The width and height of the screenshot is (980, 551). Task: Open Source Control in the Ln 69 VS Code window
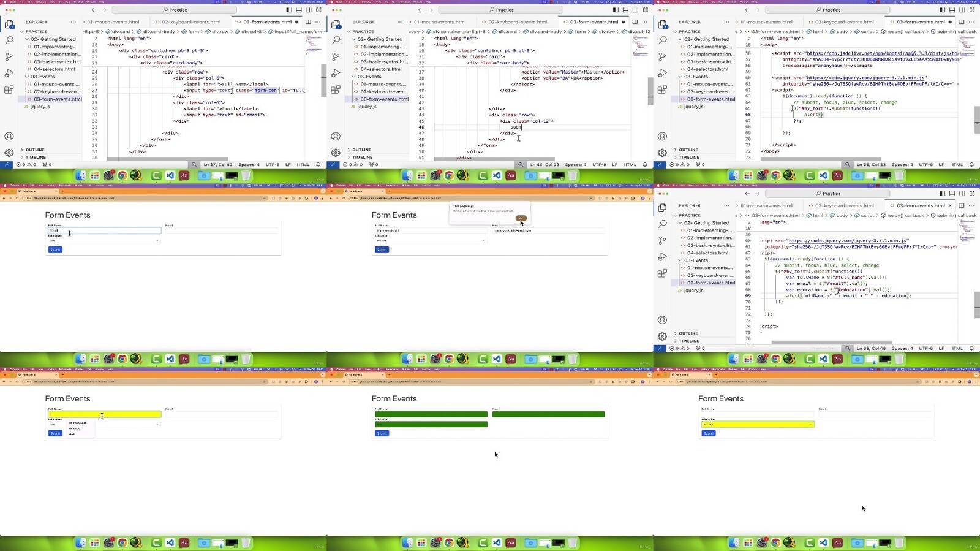(x=662, y=240)
